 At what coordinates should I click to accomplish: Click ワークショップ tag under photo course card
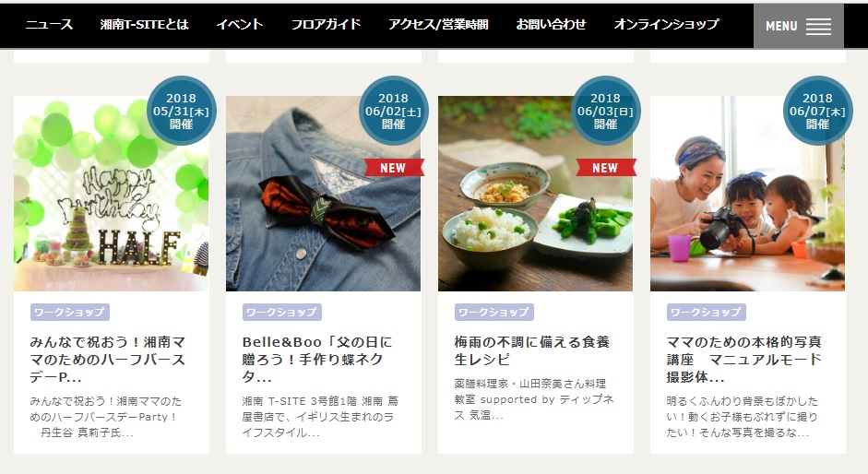tap(706, 313)
